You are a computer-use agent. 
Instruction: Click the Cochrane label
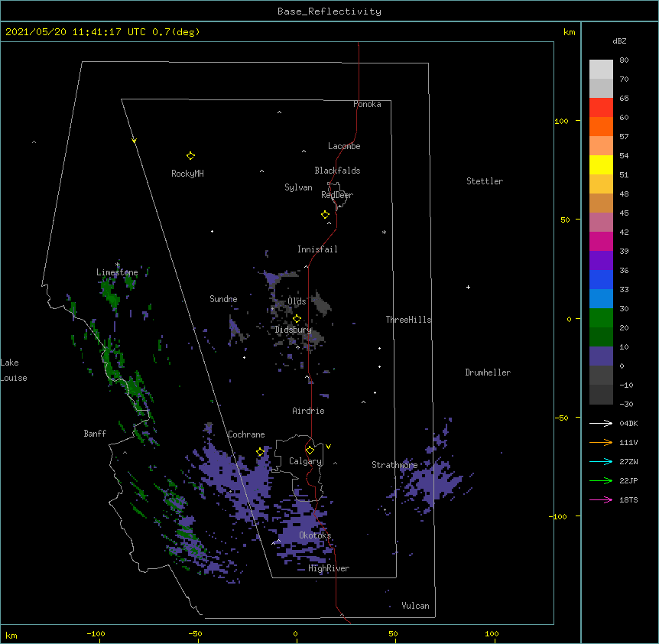click(x=246, y=434)
